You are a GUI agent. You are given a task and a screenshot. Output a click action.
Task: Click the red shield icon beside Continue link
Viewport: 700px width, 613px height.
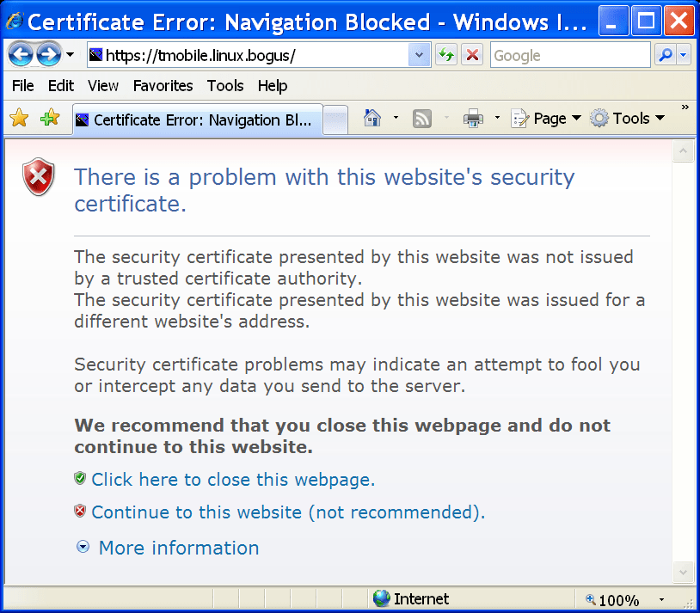coord(80,511)
